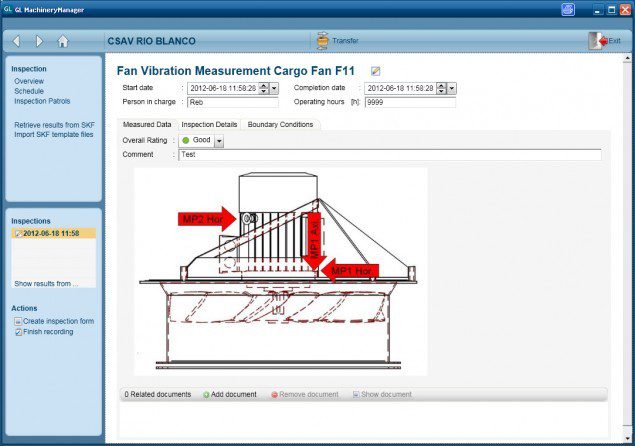
Task: Open the Overview link
Action: pos(29,81)
